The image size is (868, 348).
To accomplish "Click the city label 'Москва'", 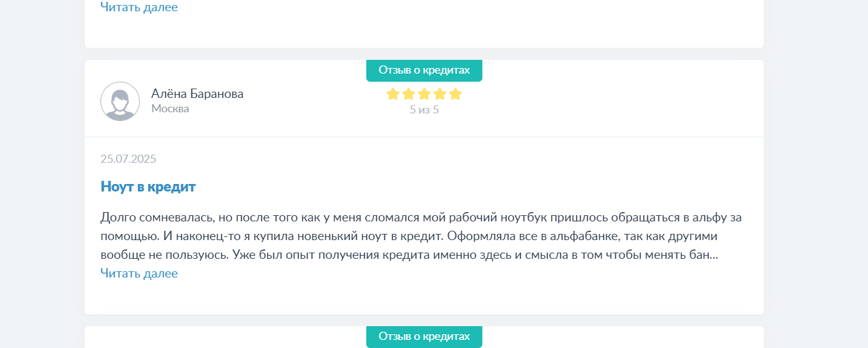I will click(170, 109).
